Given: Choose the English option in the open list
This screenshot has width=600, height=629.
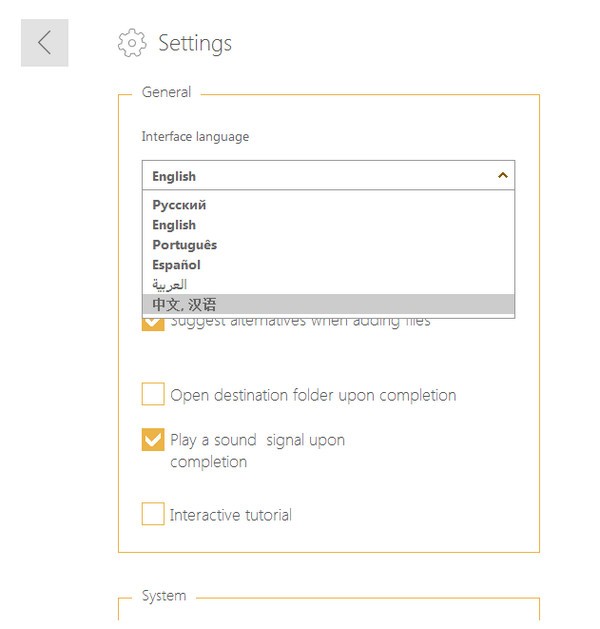Looking at the screenshot, I should 174,225.
